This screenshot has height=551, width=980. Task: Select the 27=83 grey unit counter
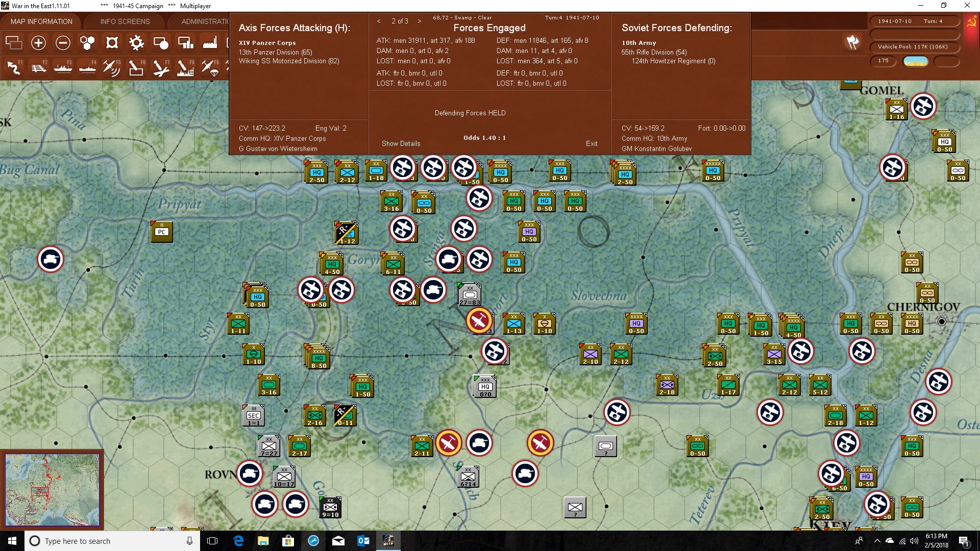470,294
